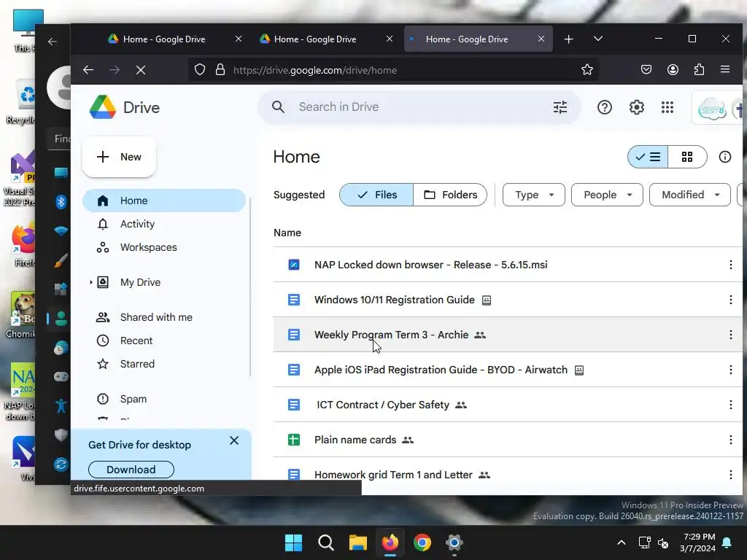The height and width of the screenshot is (560, 747).
Task: Open the search options filter icon
Action: (x=560, y=107)
